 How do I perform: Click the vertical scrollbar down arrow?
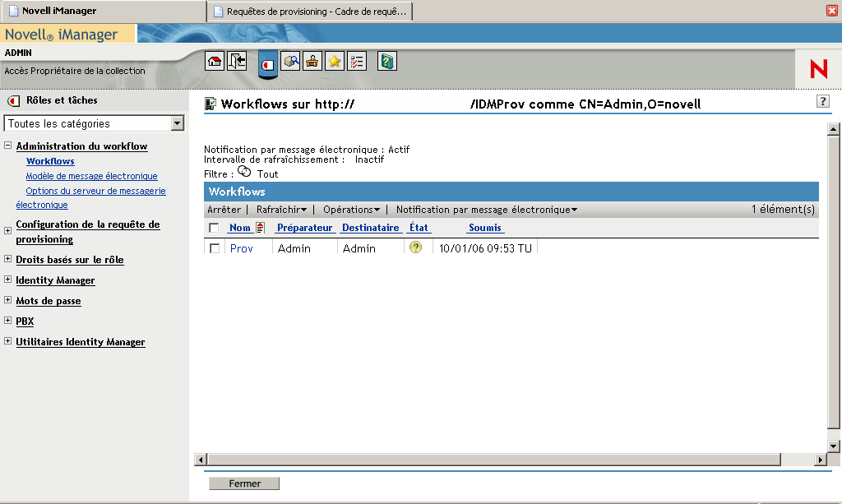pos(833,446)
